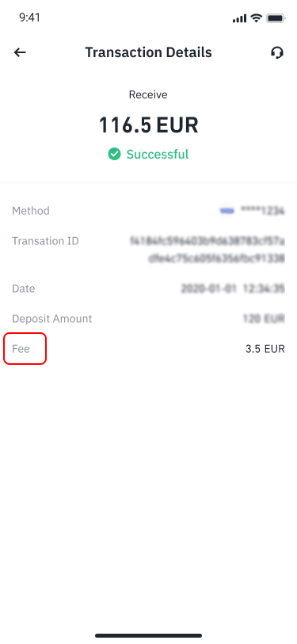Viewport: 297px width, 644px height.
Task: Select the Fee label
Action: point(21,349)
